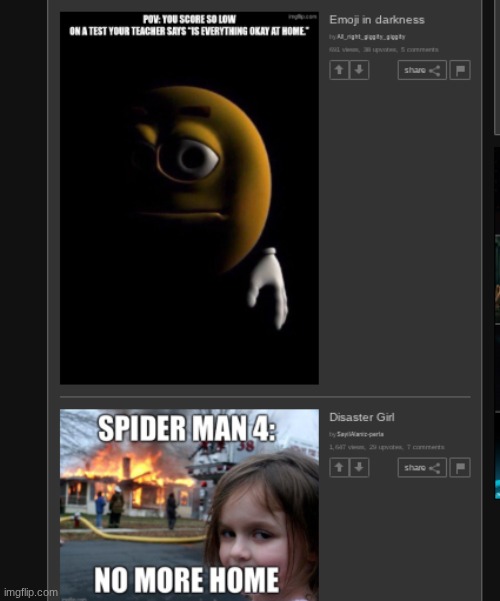The height and width of the screenshot is (601, 500).
Task: Share the Emoji in darkness meme
Action: (x=422, y=70)
